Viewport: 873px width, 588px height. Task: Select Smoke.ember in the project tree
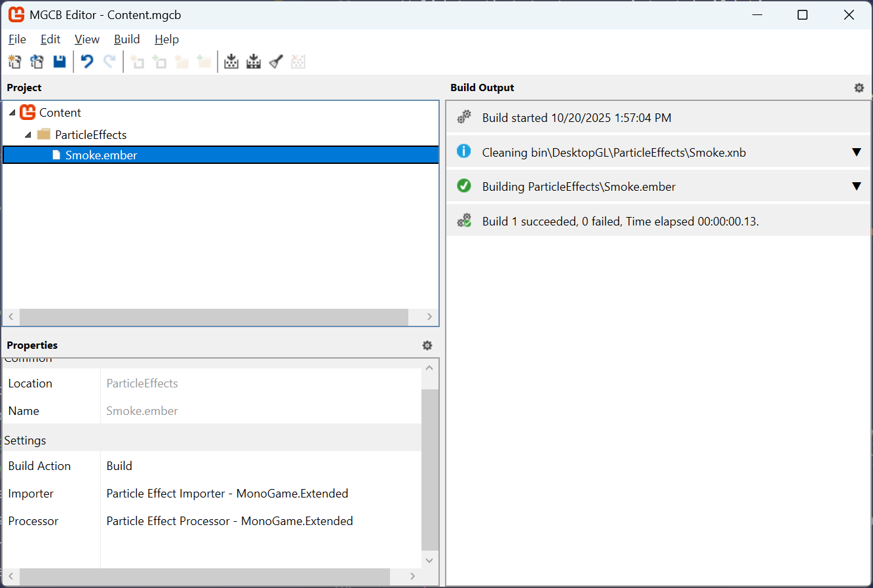101,155
